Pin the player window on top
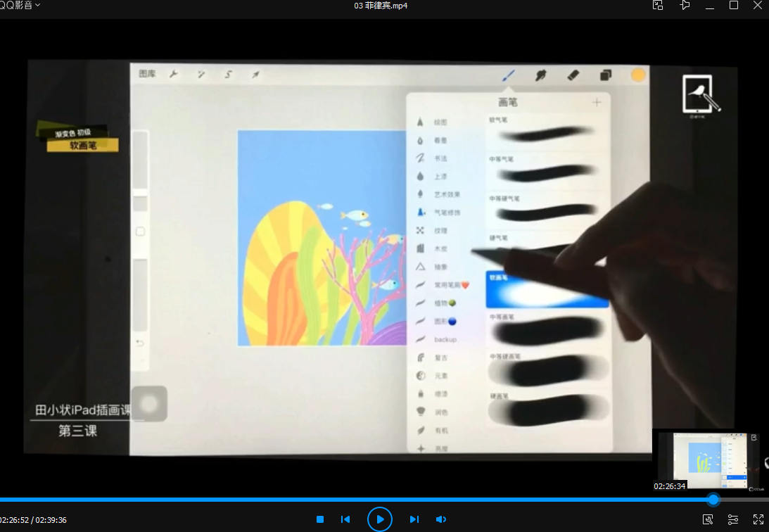The width and height of the screenshot is (769, 532). tap(685, 6)
